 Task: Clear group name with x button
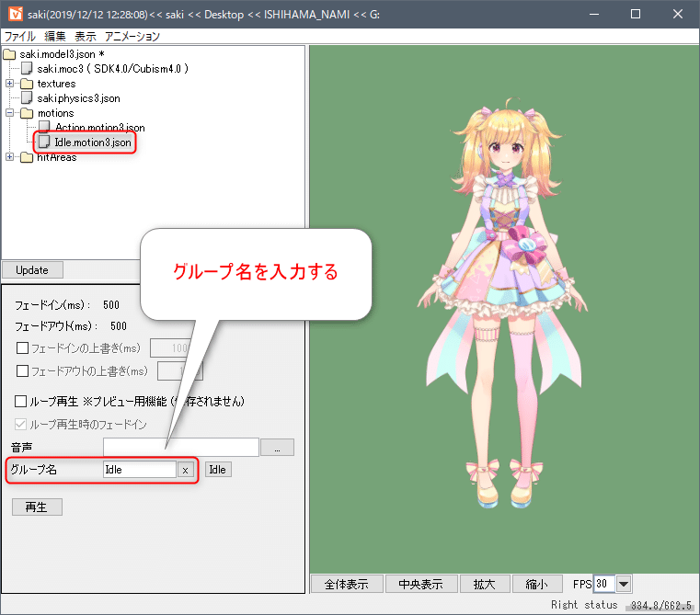(185, 470)
